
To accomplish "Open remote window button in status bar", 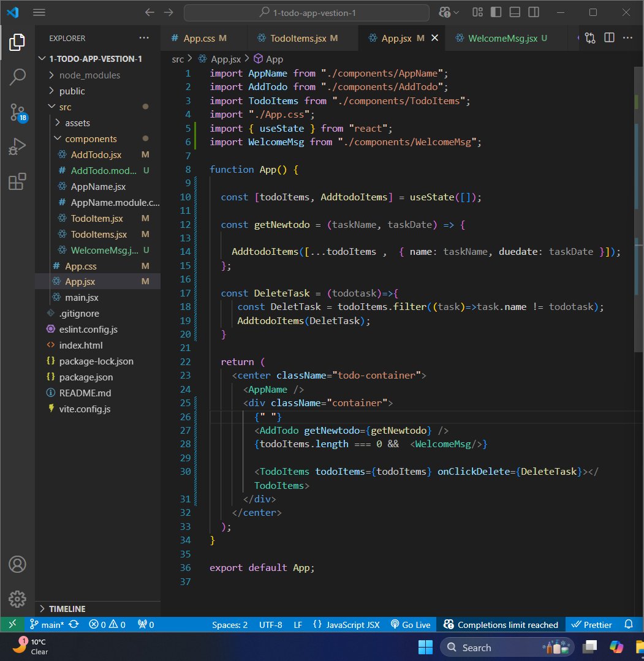I will 12,624.
